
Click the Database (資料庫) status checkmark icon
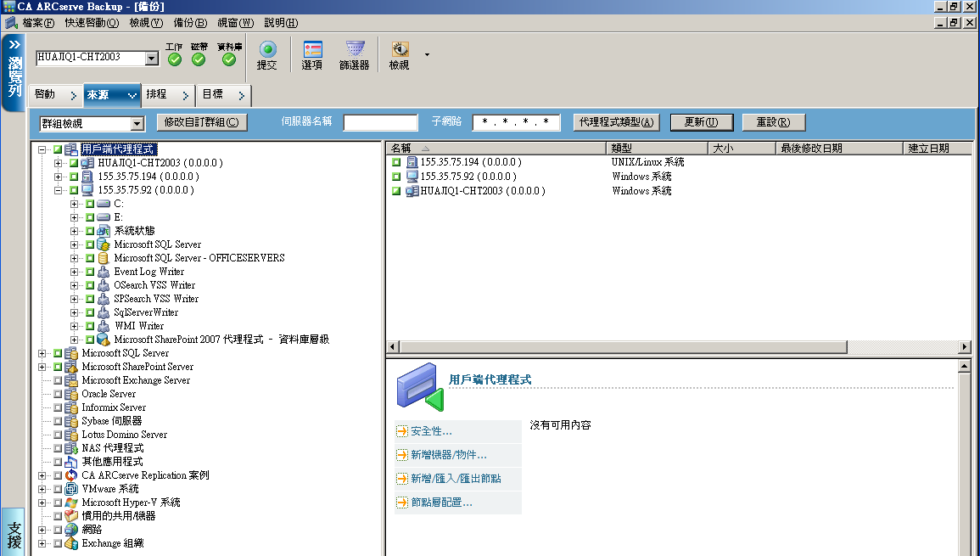pos(229,59)
